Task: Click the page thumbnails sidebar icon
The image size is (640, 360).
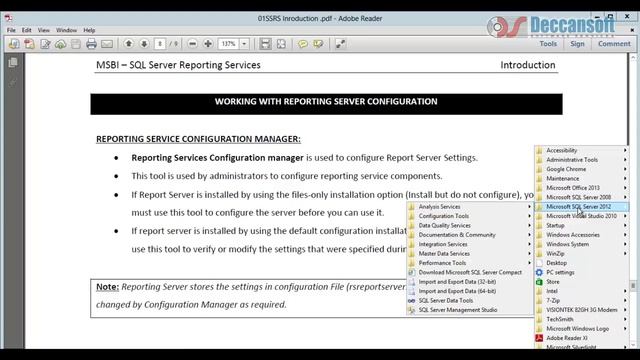Action: click(x=13, y=62)
